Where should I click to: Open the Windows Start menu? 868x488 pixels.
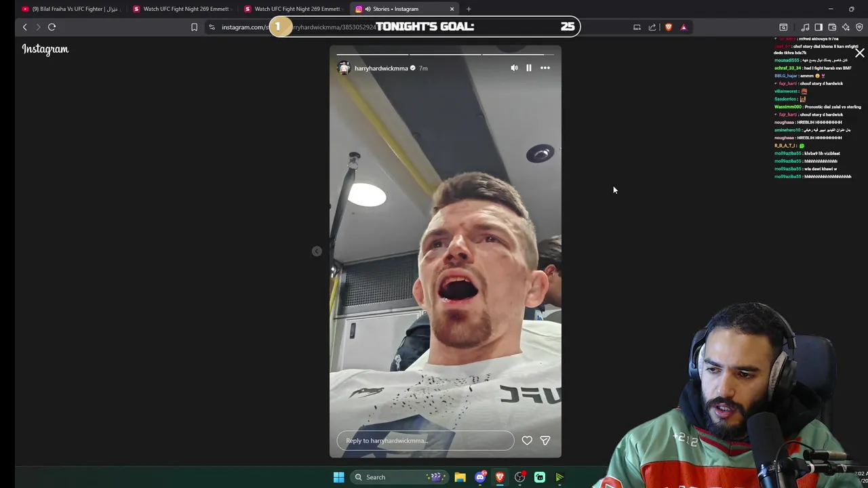click(x=338, y=477)
